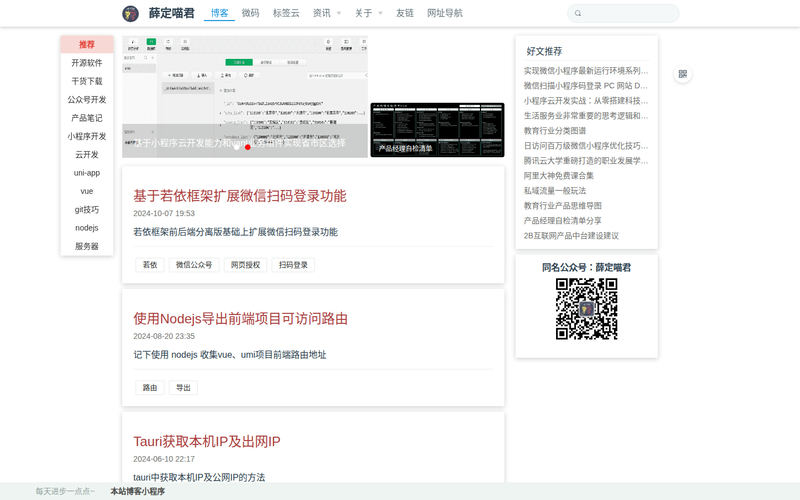Select the 干货下载 category
Screen dimensions: 800x500
coord(87,81)
